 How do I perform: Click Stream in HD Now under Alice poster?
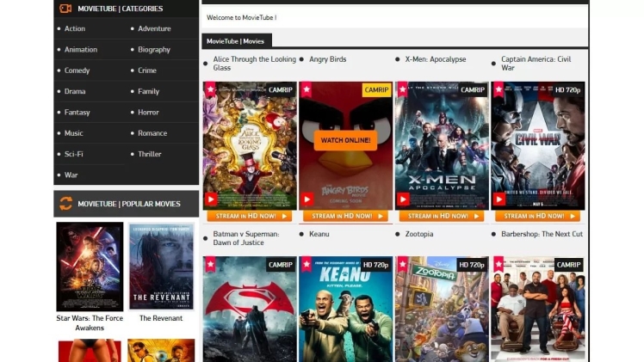coord(250,216)
